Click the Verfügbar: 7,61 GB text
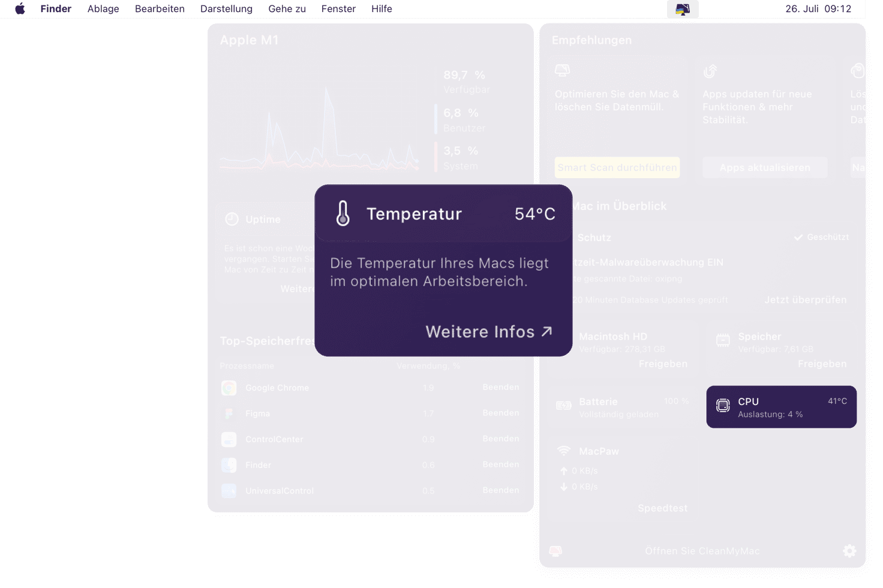 [x=776, y=349]
